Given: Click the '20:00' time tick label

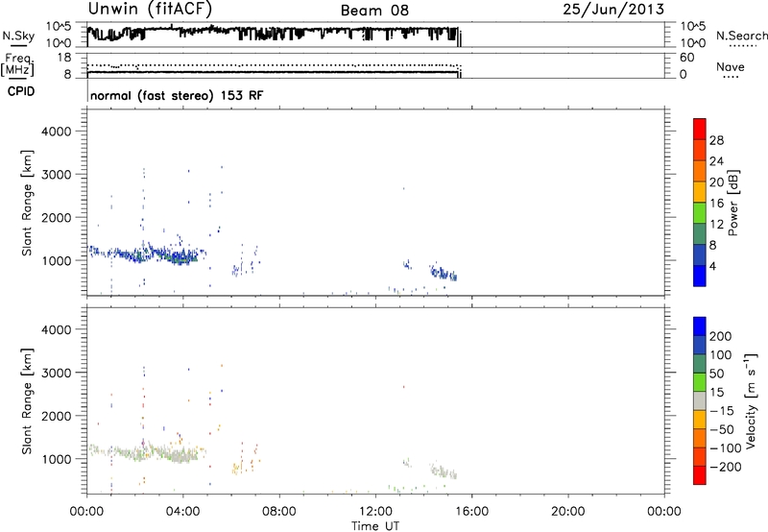Looking at the screenshot, I should click(x=567, y=512).
